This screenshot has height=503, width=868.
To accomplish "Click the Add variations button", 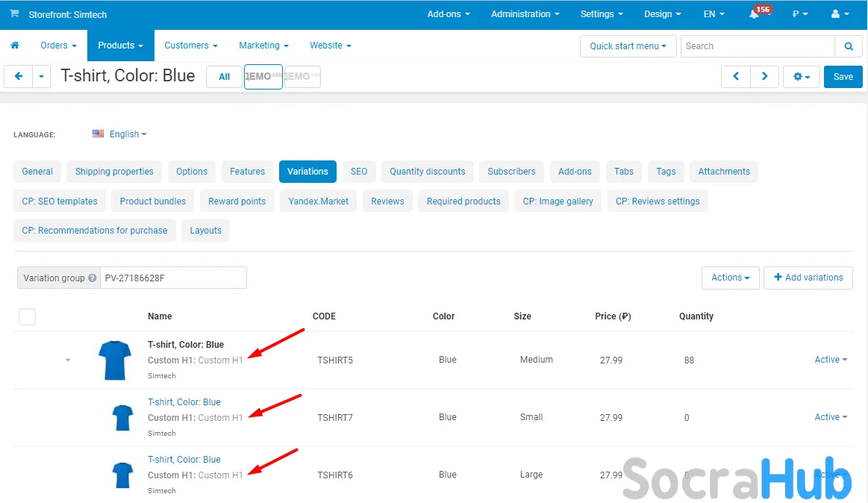I will coord(808,278).
